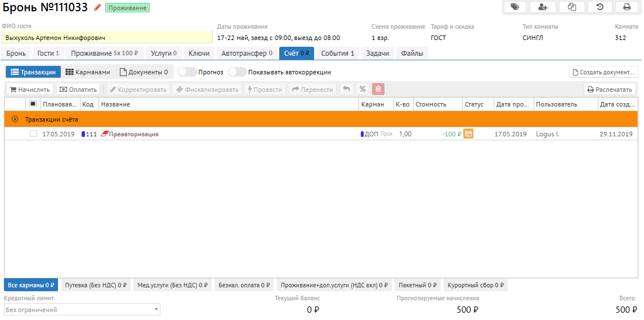
Task: Open the Задачи tab
Action: point(377,54)
